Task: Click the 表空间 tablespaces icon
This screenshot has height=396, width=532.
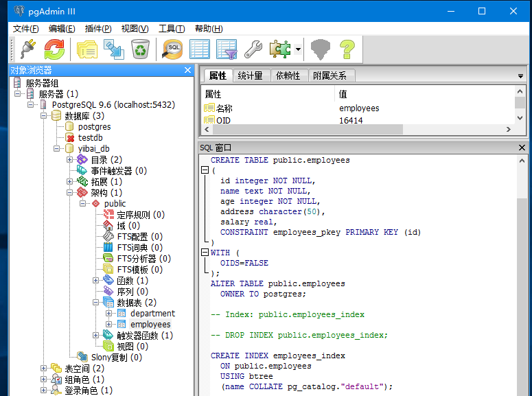Action: click(56, 368)
